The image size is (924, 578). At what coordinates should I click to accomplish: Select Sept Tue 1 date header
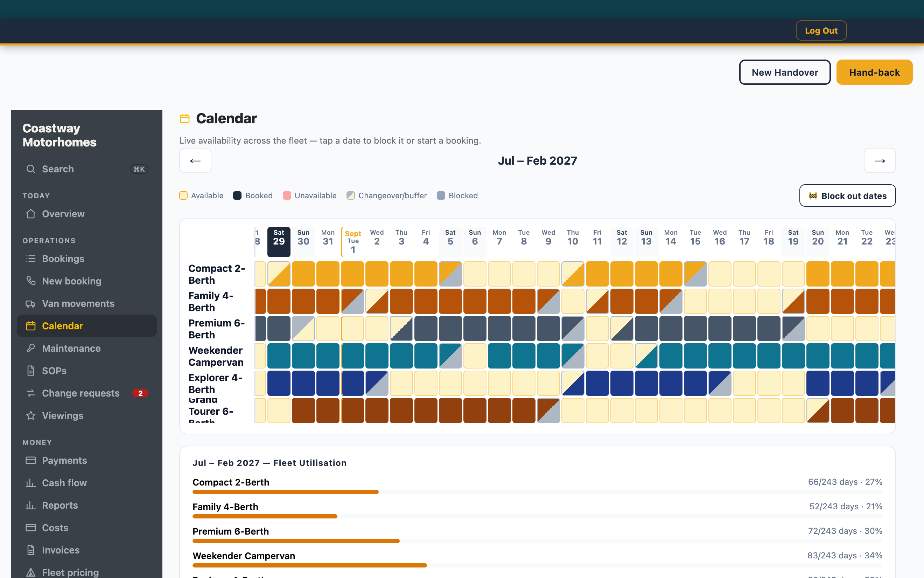(353, 242)
